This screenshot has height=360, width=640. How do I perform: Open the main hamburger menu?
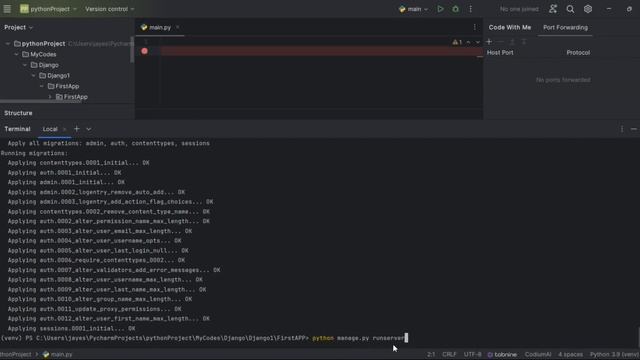7,9
